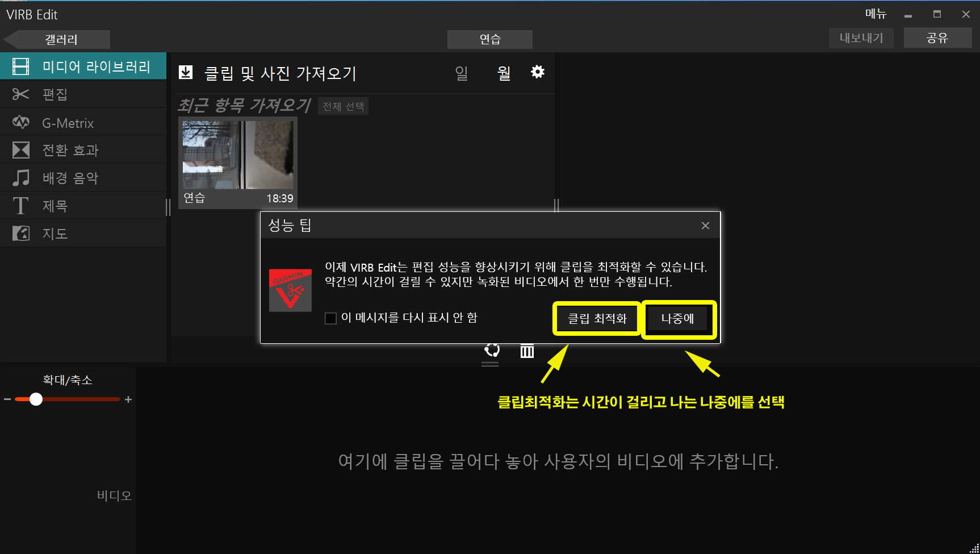Open the 미디어 라이브러리 panel

click(x=83, y=66)
